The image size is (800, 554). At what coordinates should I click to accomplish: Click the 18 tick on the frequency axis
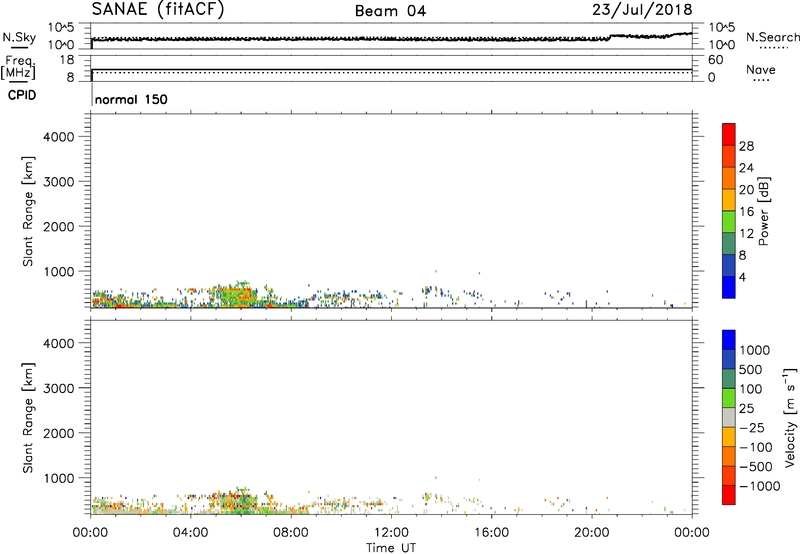pyautogui.click(x=67, y=60)
